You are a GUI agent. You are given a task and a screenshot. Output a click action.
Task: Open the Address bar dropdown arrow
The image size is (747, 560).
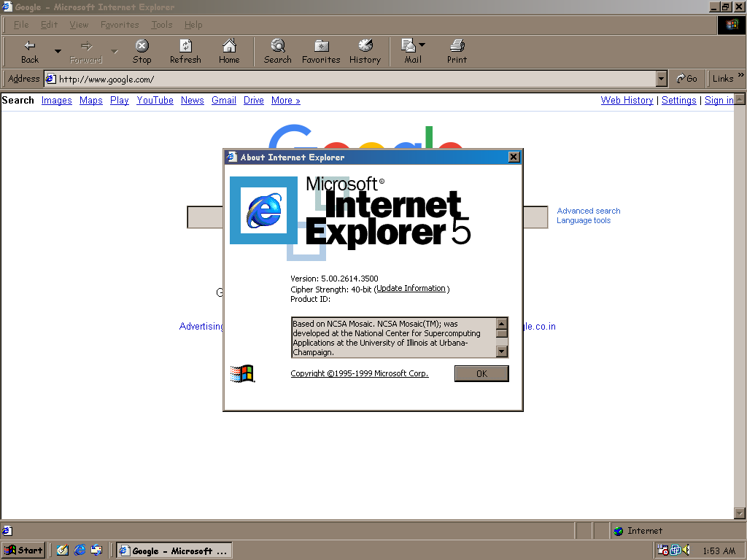[662, 79]
